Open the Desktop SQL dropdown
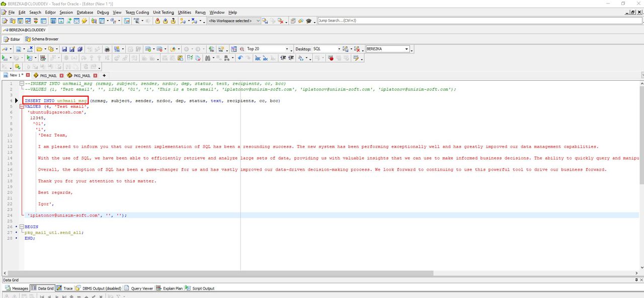644x298 pixels. click(339, 49)
